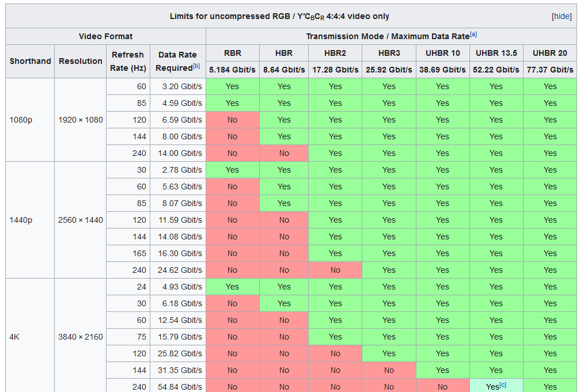Select the 4.59 Gbit/s data rate cell
The image size is (584, 392).
(x=177, y=103)
